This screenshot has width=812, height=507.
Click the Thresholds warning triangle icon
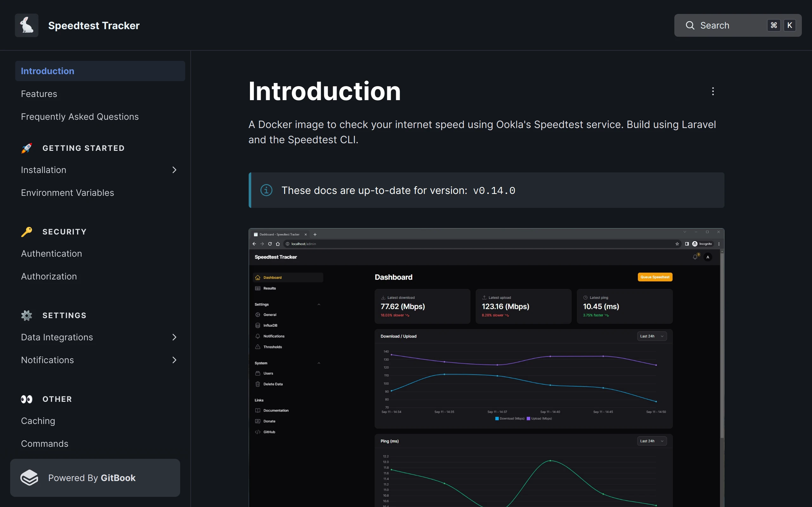coord(257,347)
